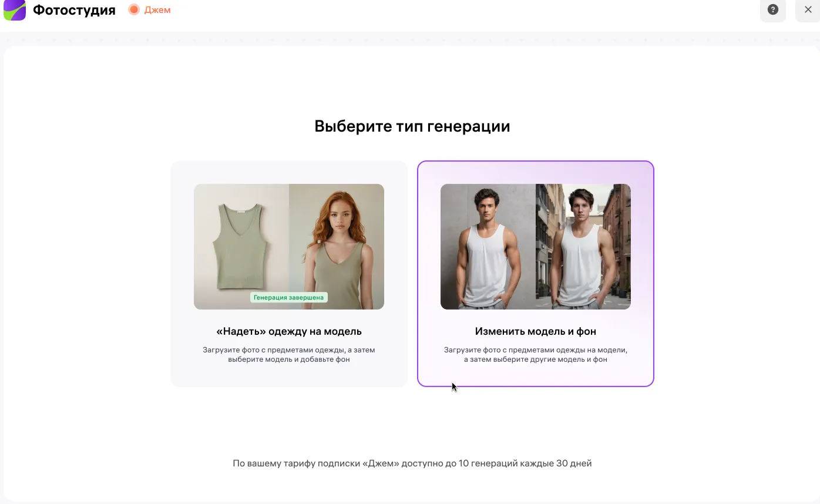The height and width of the screenshot is (504, 820).
Task: Click the Фотостудия title text
Action: [74, 10]
